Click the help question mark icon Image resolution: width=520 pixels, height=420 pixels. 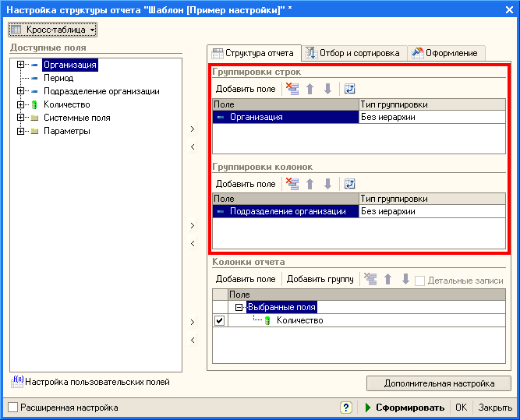coord(346,408)
